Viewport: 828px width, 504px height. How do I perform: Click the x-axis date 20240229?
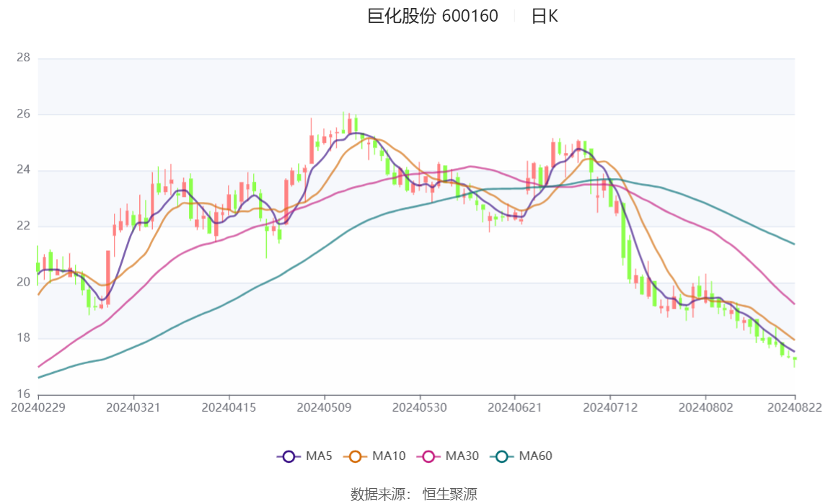click(38, 408)
